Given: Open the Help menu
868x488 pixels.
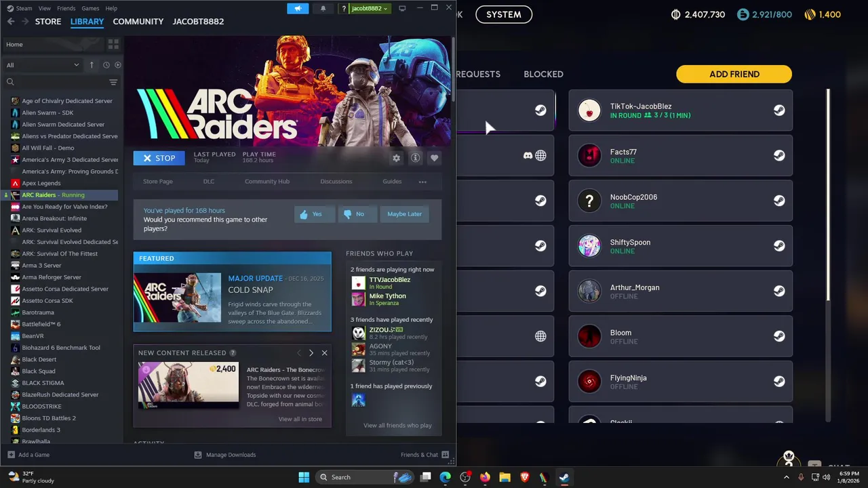Looking at the screenshot, I should 111,8.
